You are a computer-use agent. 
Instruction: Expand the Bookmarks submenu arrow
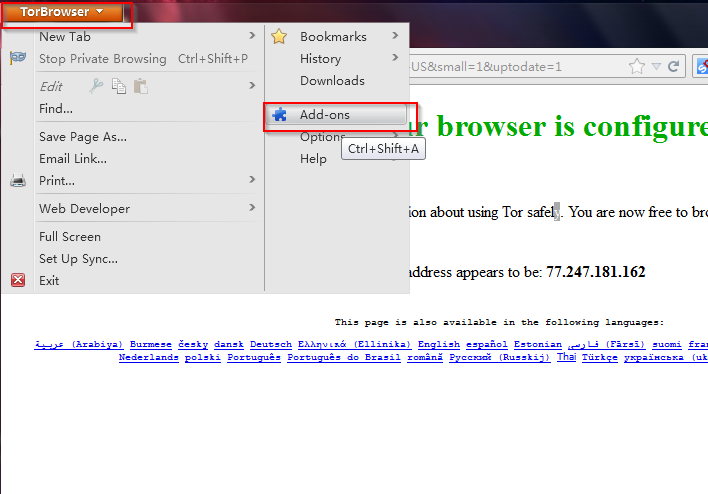click(395, 35)
